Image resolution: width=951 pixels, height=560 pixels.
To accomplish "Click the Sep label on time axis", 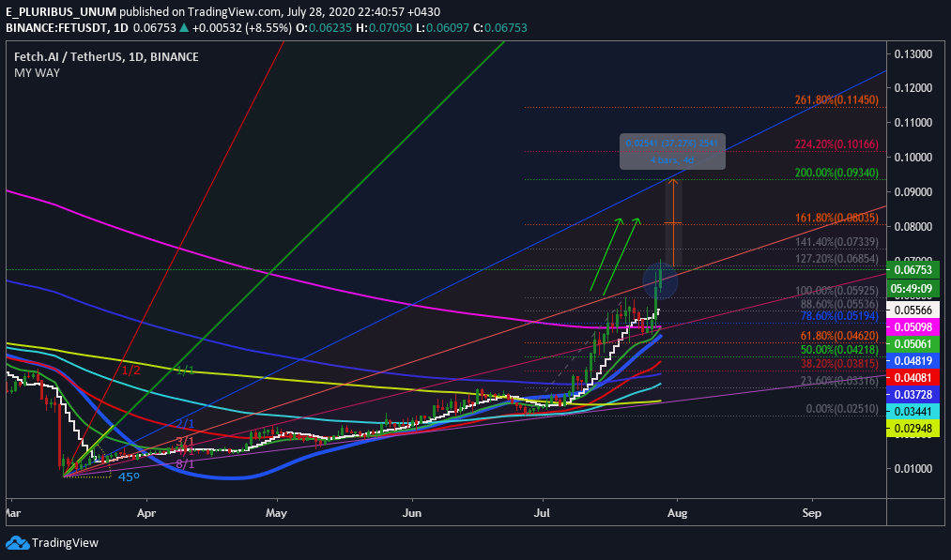I will pyautogui.click(x=811, y=513).
